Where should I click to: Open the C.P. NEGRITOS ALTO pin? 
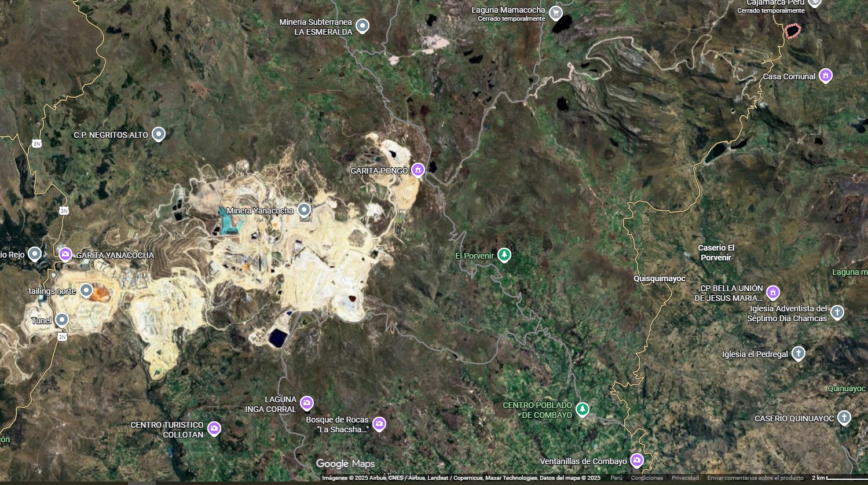point(158,134)
